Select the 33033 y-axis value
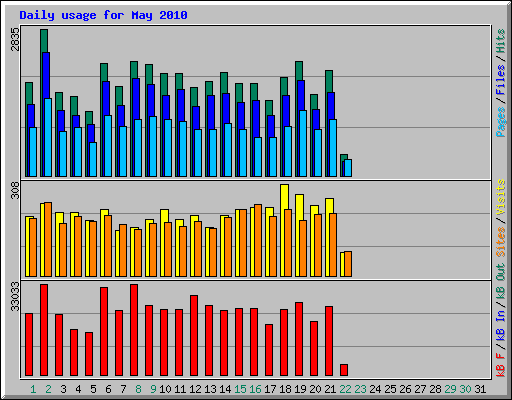 tap(15, 297)
